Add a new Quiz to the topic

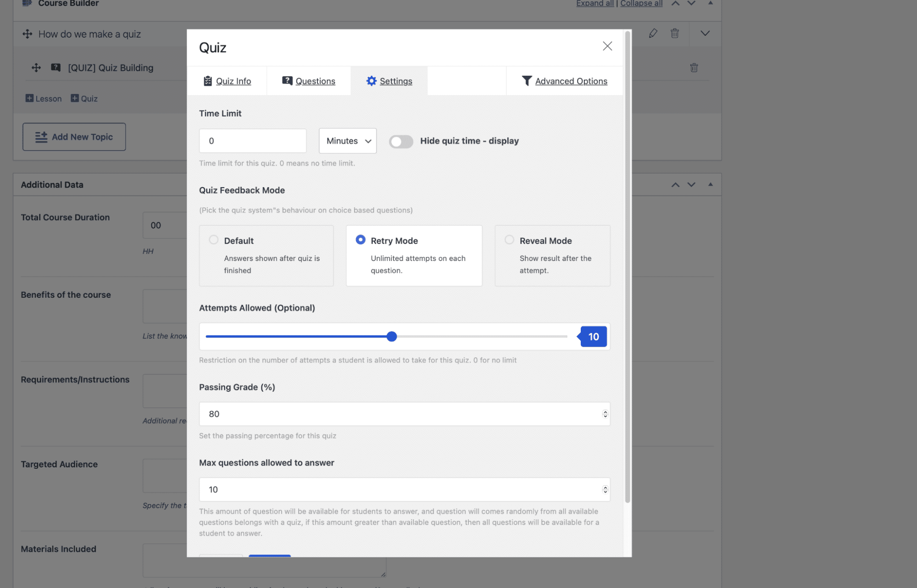(x=84, y=98)
